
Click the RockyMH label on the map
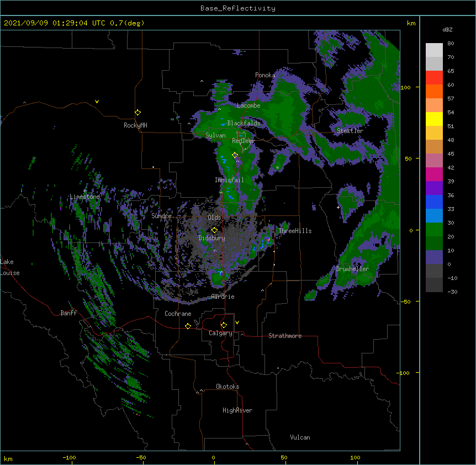click(135, 125)
